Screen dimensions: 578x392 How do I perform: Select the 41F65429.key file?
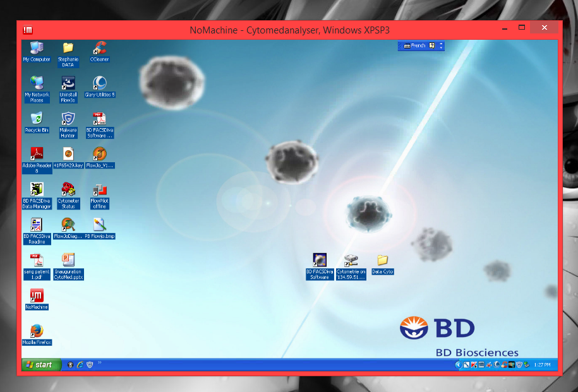[x=68, y=158]
